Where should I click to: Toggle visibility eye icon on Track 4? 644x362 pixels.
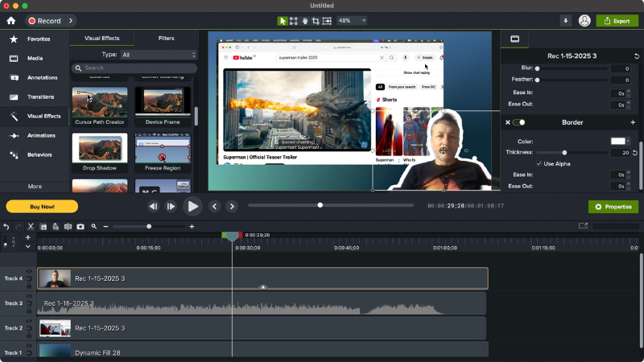30,272
